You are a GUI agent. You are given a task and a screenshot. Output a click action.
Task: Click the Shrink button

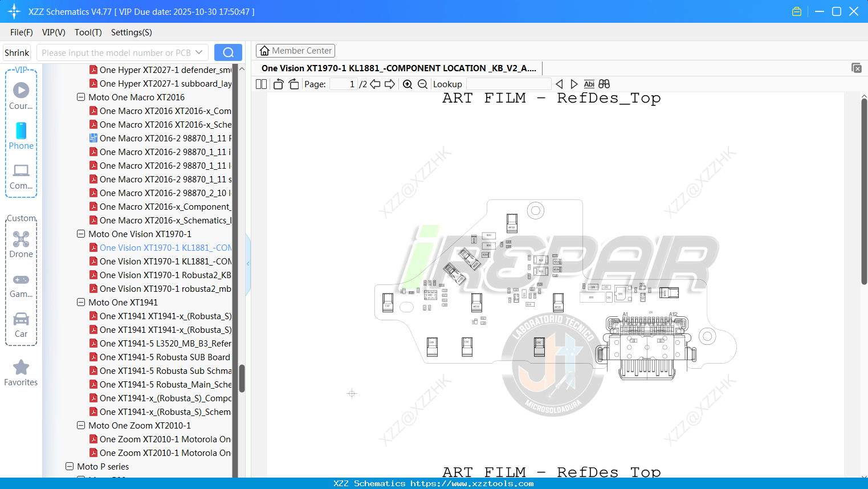pos(16,52)
